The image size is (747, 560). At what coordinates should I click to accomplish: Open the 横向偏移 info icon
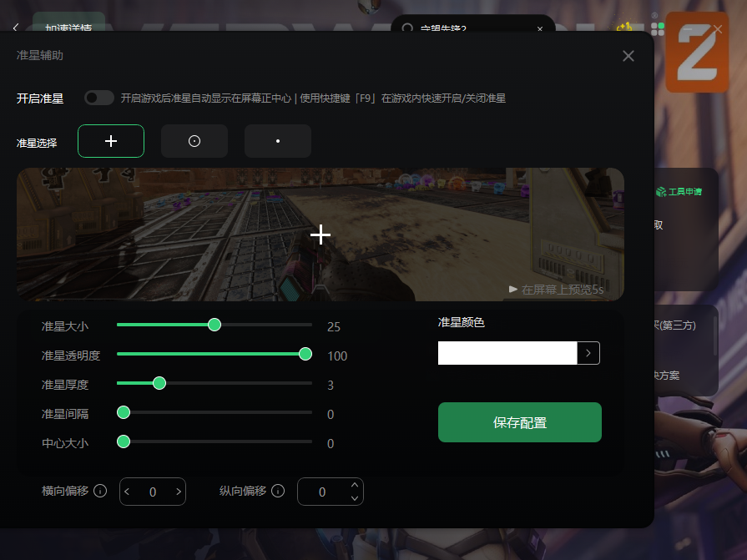point(100,491)
